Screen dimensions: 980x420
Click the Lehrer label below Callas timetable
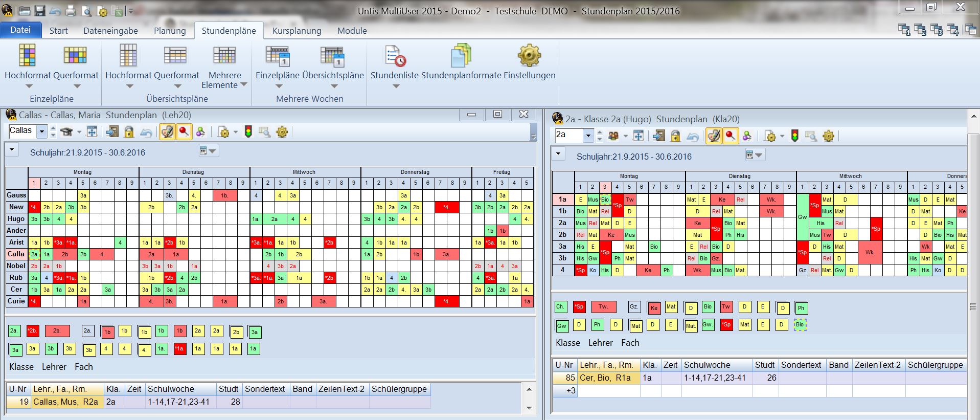coord(54,367)
